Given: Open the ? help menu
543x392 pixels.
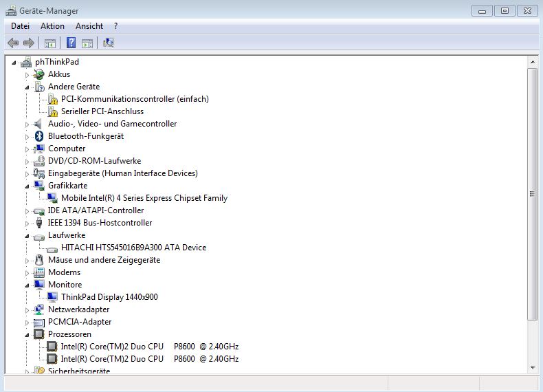Looking at the screenshot, I should coord(115,26).
